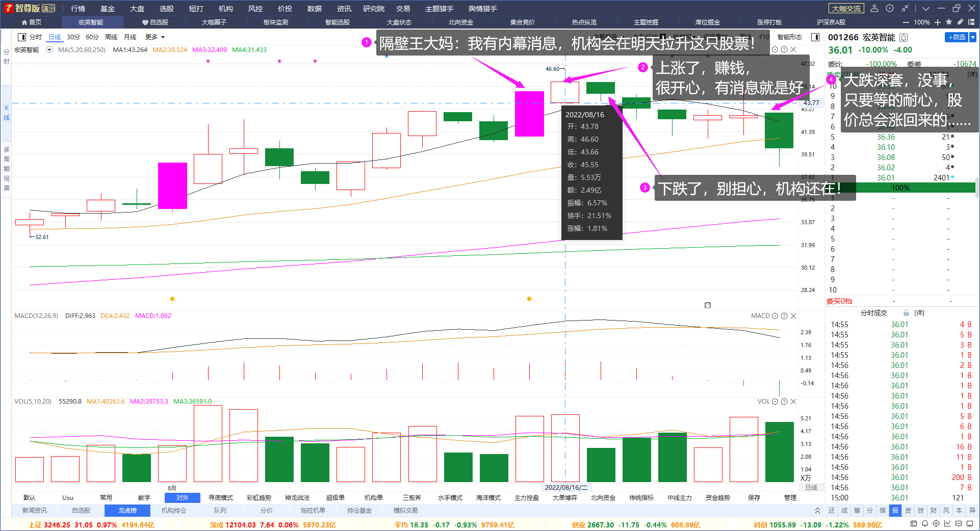Open the 研究院 menu
Image resolution: width=980 pixels, height=531 pixels.
[x=374, y=9]
